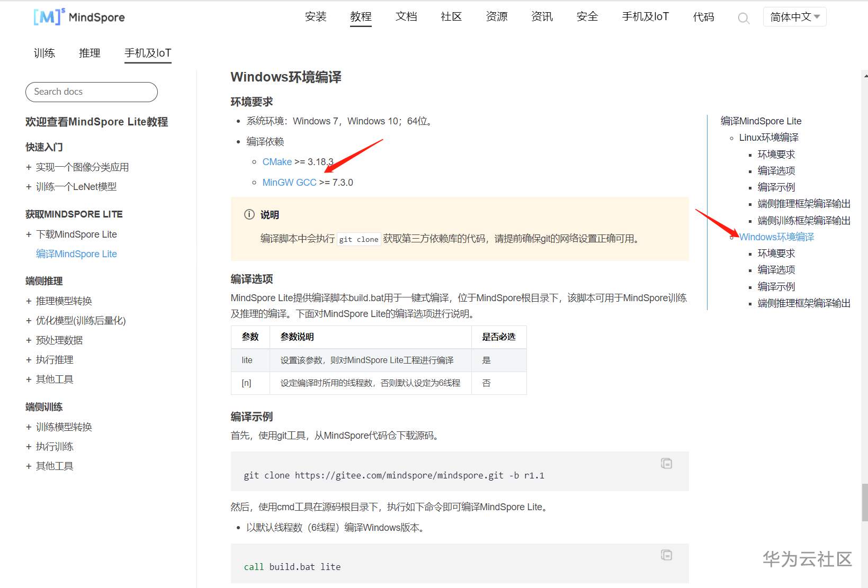The image size is (868, 588).
Task: Click the 是否必选 column header
Action: pyautogui.click(x=499, y=337)
